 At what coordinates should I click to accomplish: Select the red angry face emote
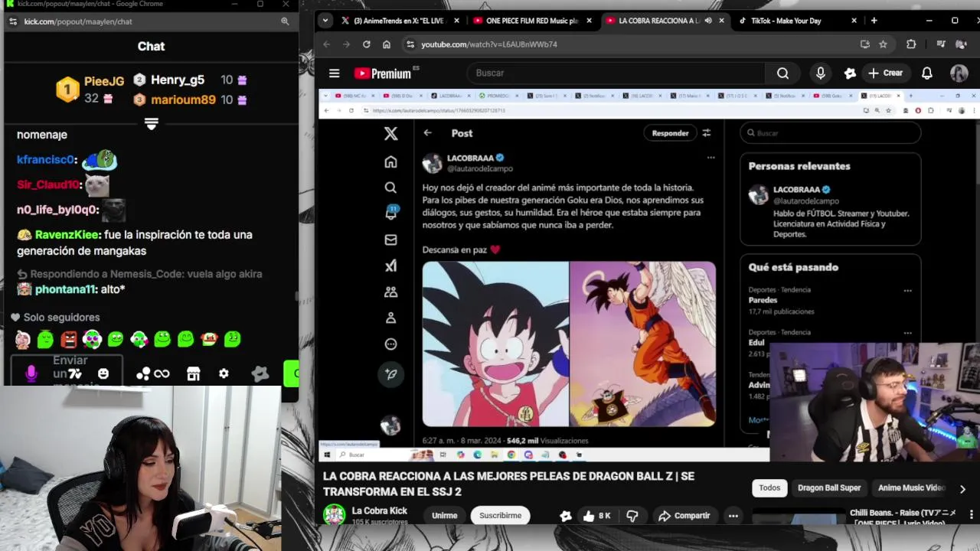tap(69, 339)
